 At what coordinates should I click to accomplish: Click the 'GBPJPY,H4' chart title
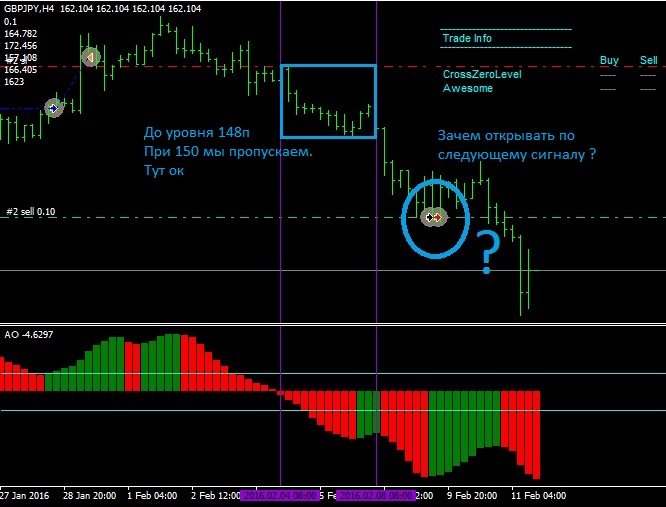(29, 8)
